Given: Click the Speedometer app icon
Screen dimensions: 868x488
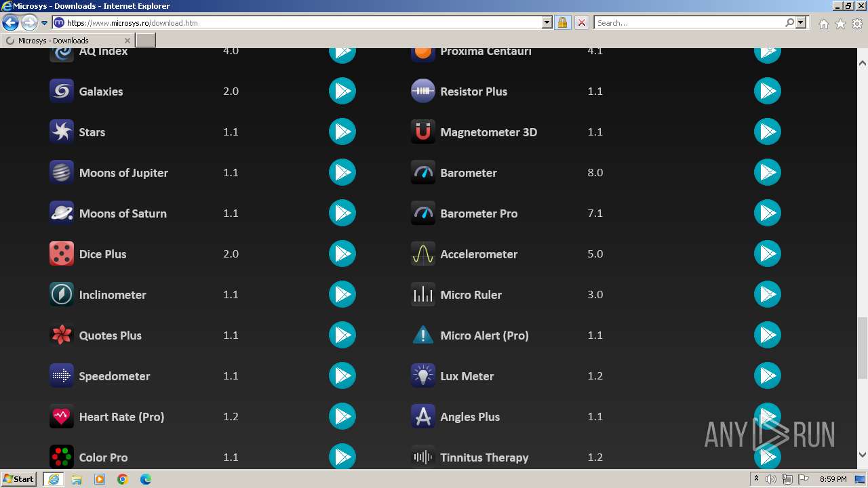Looking at the screenshot, I should [x=62, y=375].
